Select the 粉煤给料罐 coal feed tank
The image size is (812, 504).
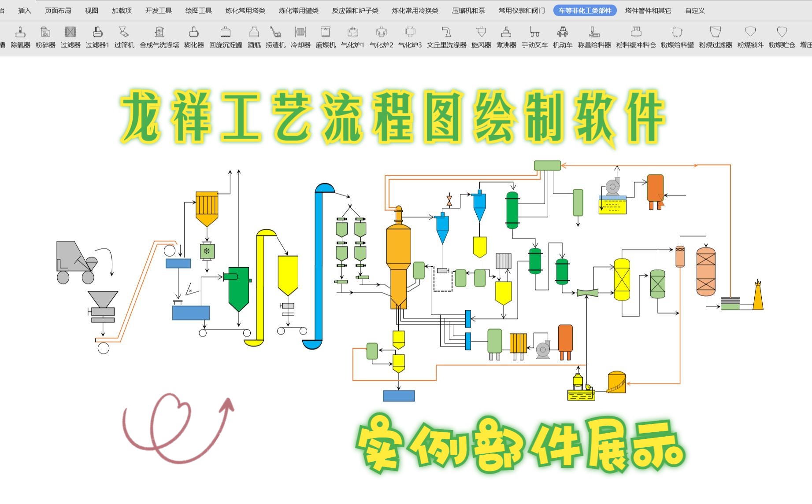tap(677, 37)
